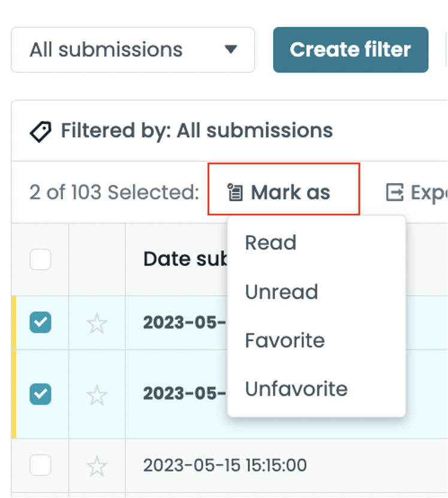
Task: Uncheck the first selected submission checkbox
Action: tap(40, 323)
